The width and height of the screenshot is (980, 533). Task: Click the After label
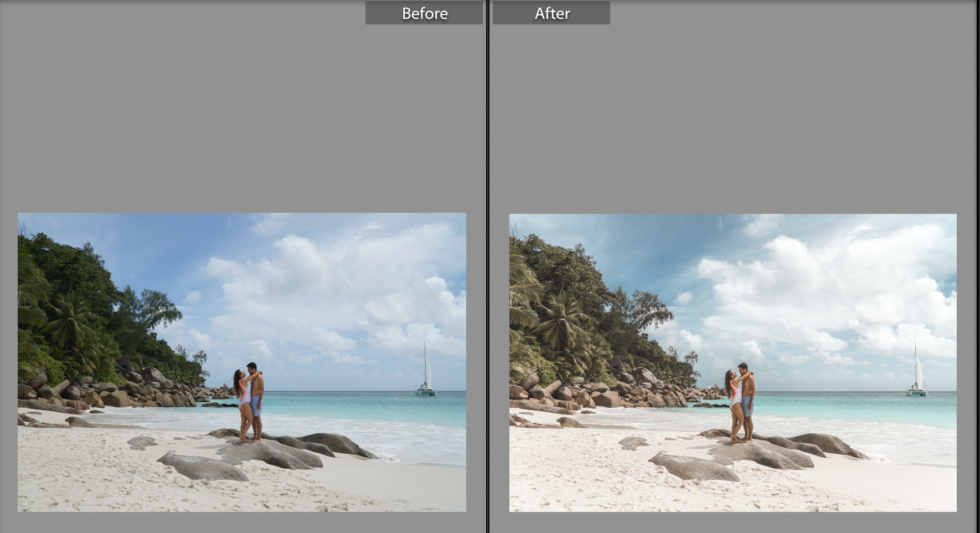pyautogui.click(x=551, y=13)
